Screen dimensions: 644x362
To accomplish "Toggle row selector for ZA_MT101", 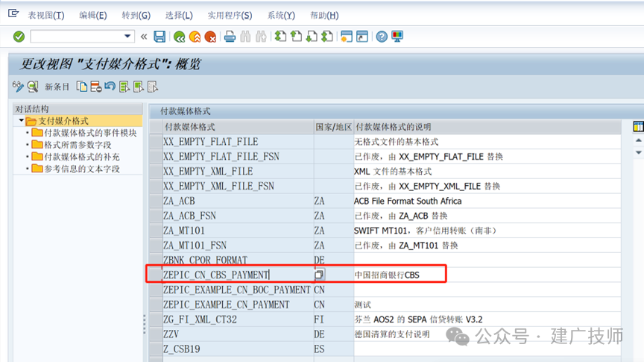I will pos(156,231).
